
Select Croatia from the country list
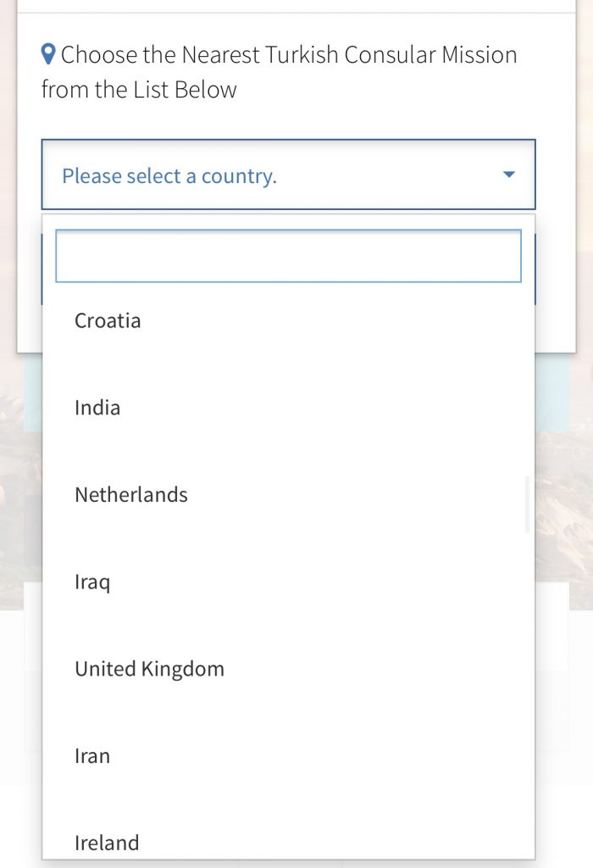click(108, 320)
